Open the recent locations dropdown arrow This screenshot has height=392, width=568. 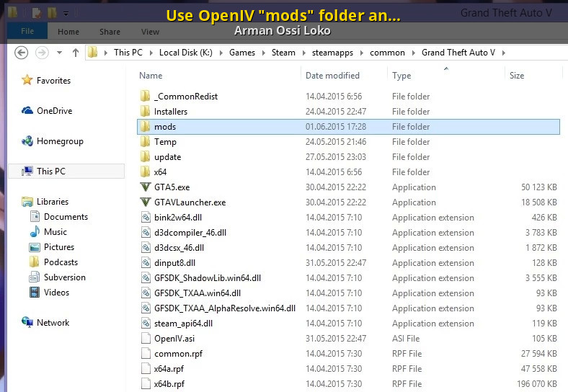pyautogui.click(x=61, y=53)
